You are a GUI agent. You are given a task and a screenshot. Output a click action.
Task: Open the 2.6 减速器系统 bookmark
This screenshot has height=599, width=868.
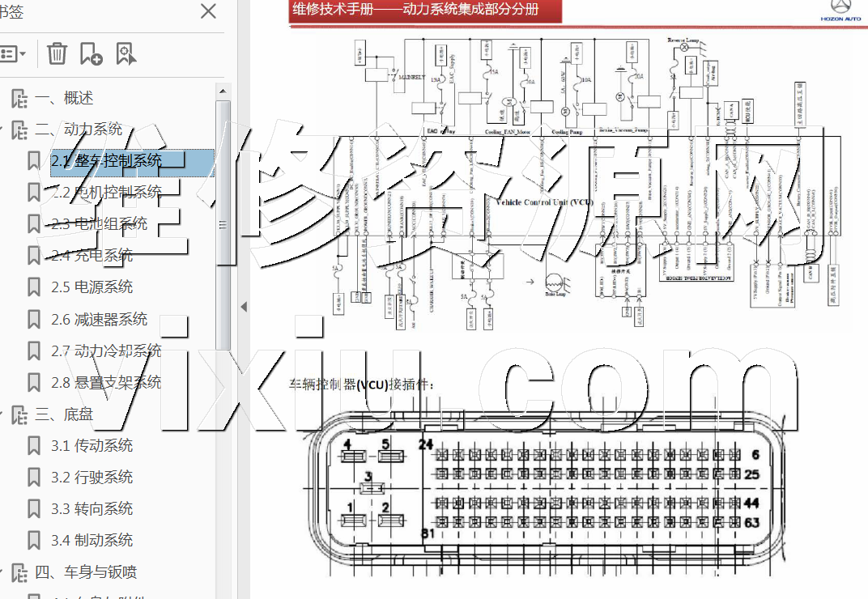pyautogui.click(x=99, y=320)
